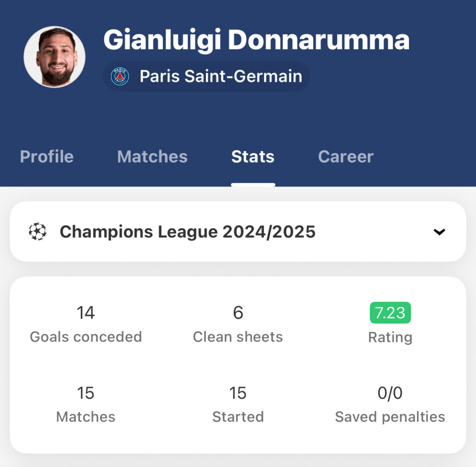Tap the green 7.23 rating badge

click(390, 313)
